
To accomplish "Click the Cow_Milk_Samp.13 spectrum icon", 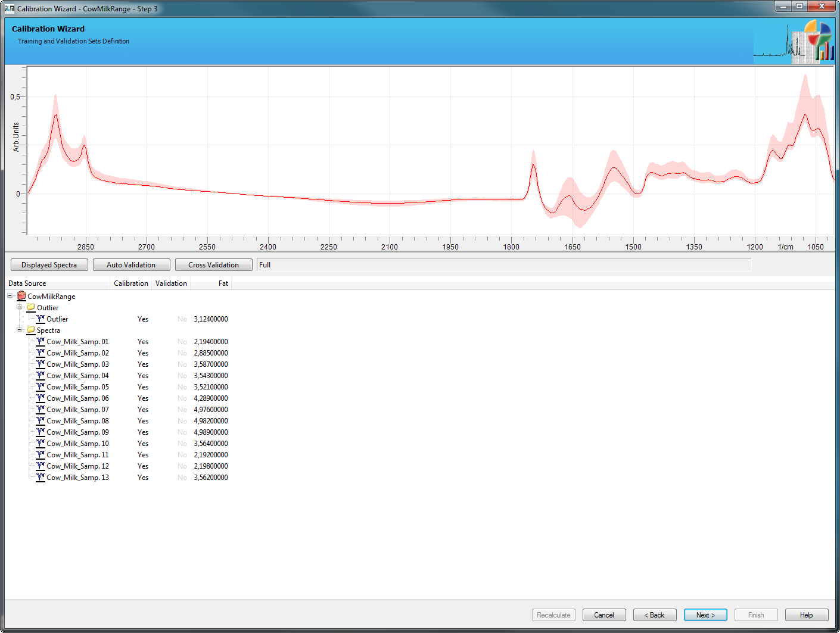I will point(41,477).
